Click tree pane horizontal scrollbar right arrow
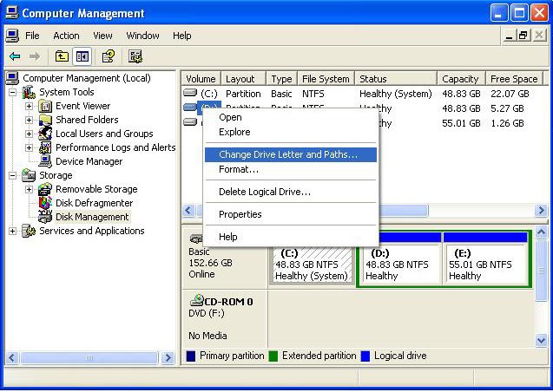The height and width of the screenshot is (392, 553). coord(168,358)
